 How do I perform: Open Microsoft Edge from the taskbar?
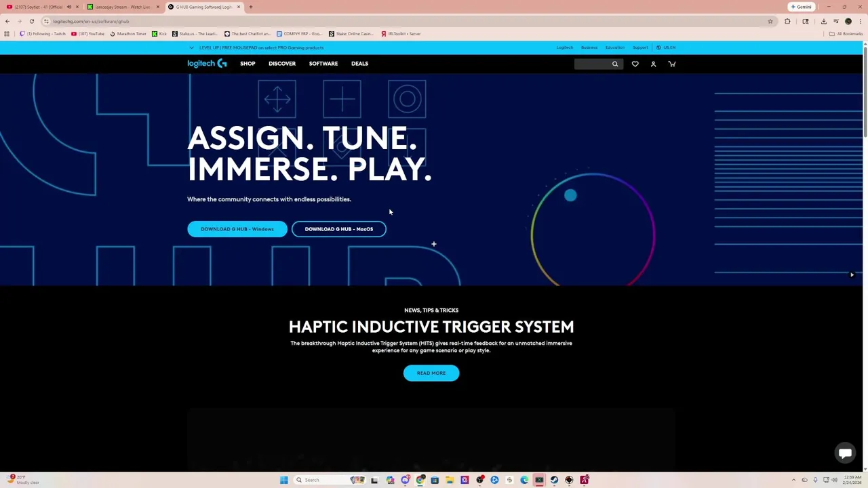[x=524, y=480]
